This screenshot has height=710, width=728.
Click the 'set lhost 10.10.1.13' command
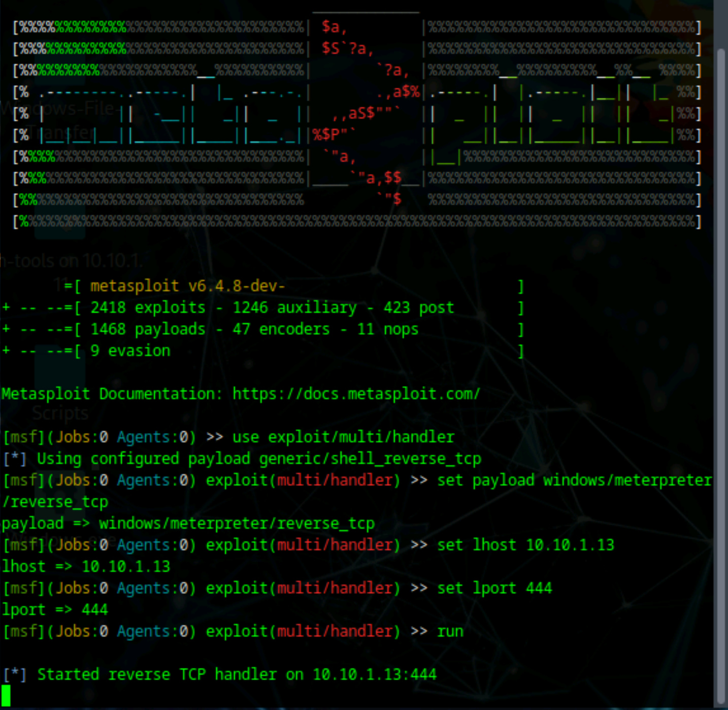525,545
